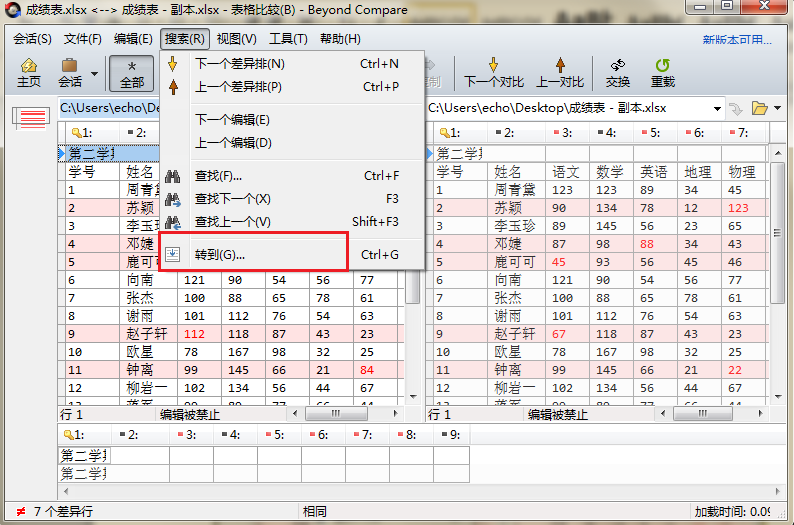Open the Help (帮助) menu
Screen dimensions: 794x525
click(x=340, y=39)
